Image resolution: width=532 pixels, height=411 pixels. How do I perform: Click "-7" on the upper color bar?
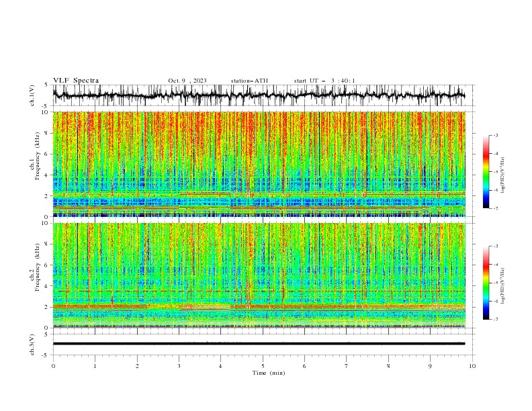click(x=496, y=208)
